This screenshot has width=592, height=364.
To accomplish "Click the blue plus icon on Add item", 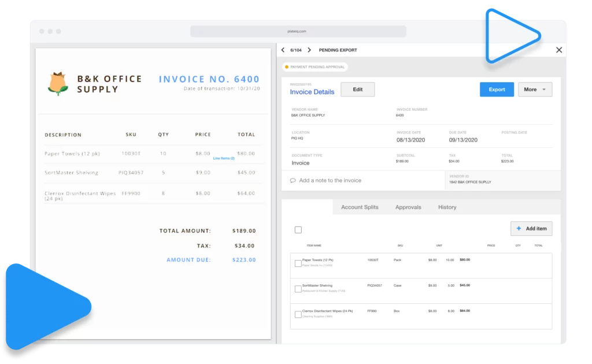I will pyautogui.click(x=519, y=228).
